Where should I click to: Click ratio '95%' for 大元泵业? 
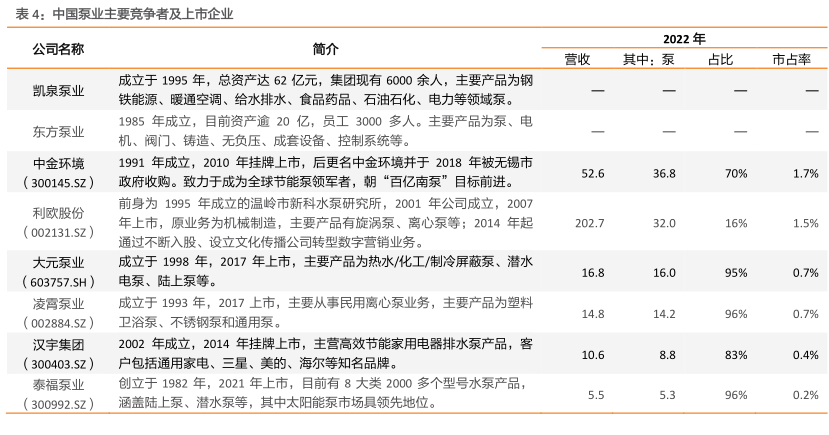coord(736,273)
